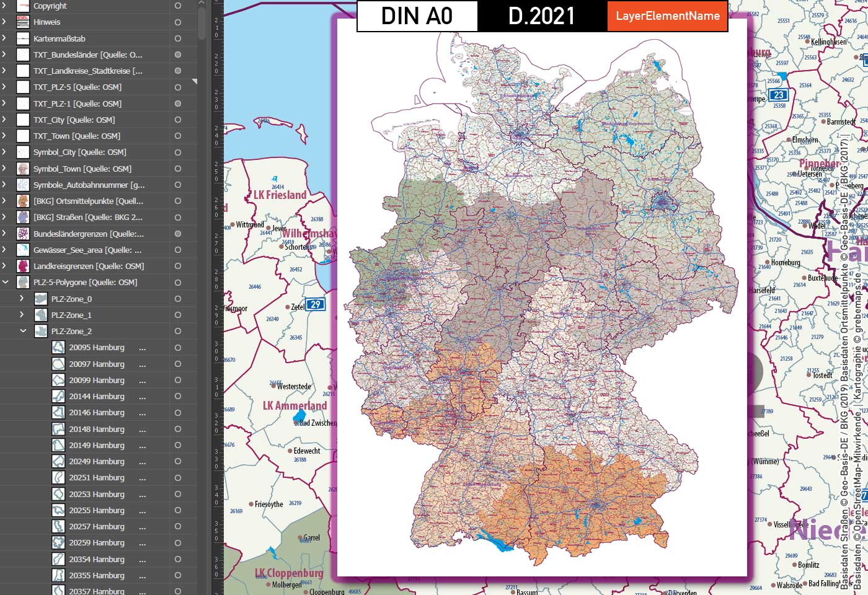Image resolution: width=868 pixels, height=595 pixels.
Task: Click the target circle for Symbol_City layer
Action: pyautogui.click(x=177, y=152)
